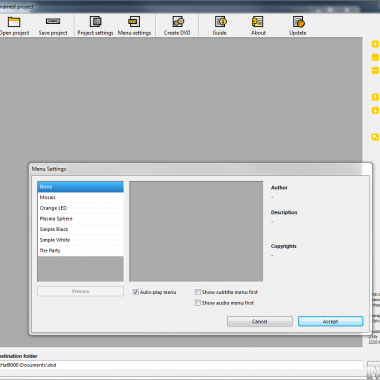
Task: Start Create DVD from toolbar
Action: [178, 22]
